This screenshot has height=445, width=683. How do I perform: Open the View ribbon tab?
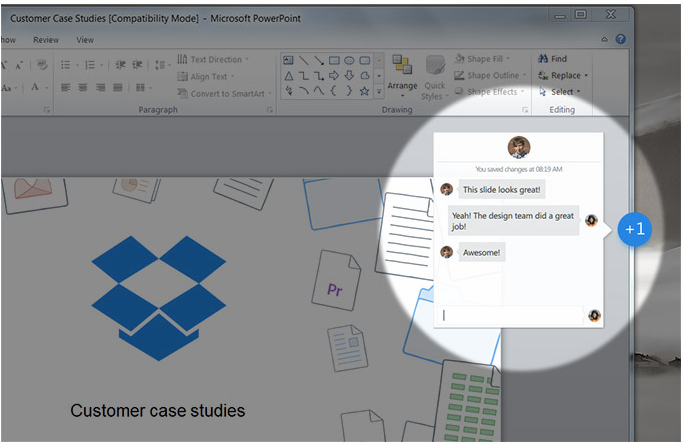coord(85,40)
